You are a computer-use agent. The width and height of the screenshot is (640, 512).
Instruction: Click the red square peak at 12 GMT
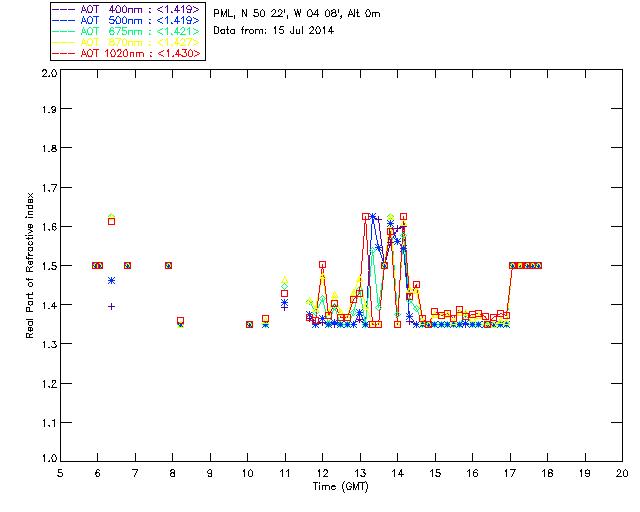(x=322, y=265)
